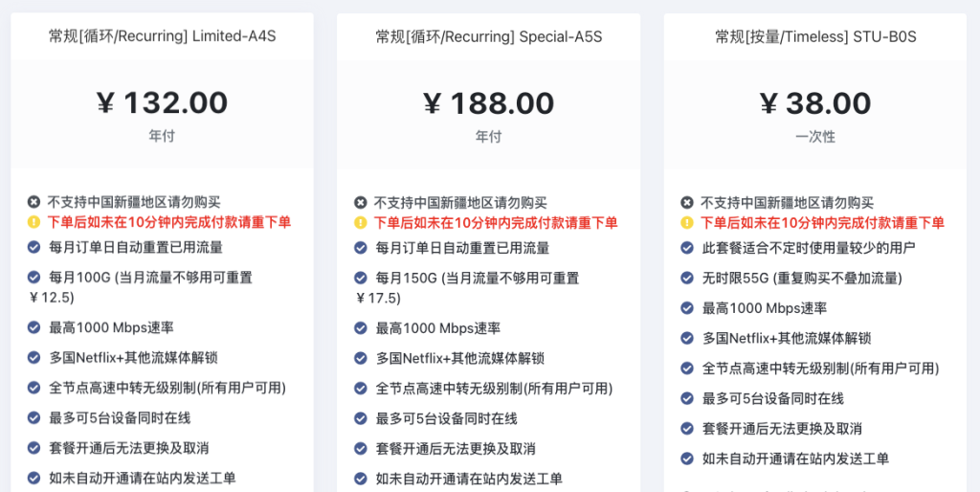Click the red payment warning in Limited-A4S card
This screenshot has height=492, width=980.
[x=168, y=223]
